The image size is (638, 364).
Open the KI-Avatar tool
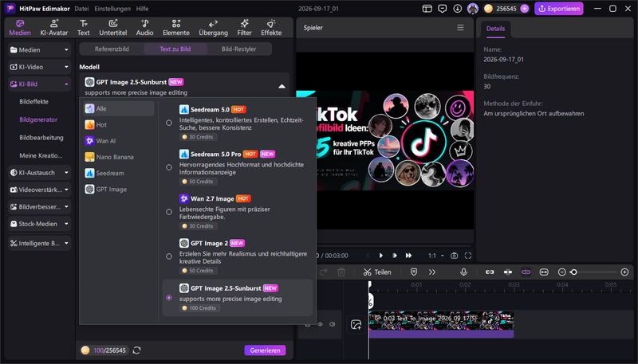click(53, 28)
